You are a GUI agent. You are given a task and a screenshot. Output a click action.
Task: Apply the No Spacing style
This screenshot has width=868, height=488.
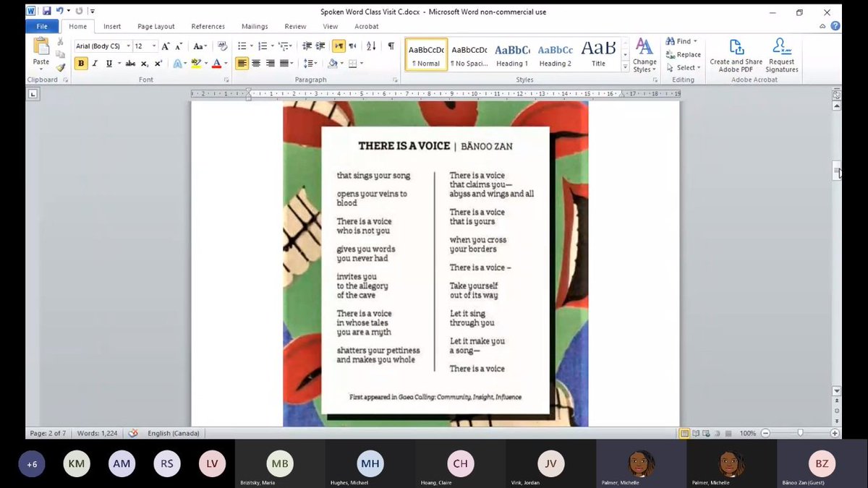(x=469, y=55)
